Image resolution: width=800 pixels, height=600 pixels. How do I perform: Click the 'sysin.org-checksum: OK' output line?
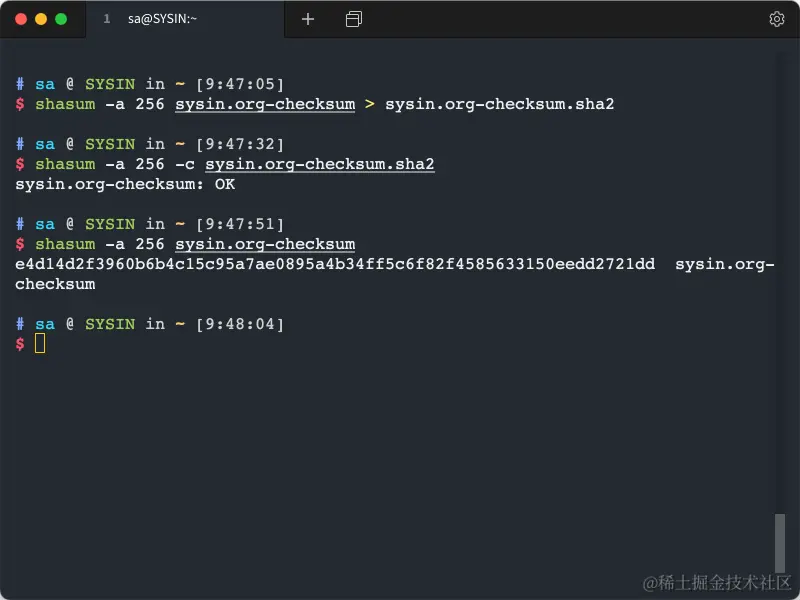[x=125, y=184]
